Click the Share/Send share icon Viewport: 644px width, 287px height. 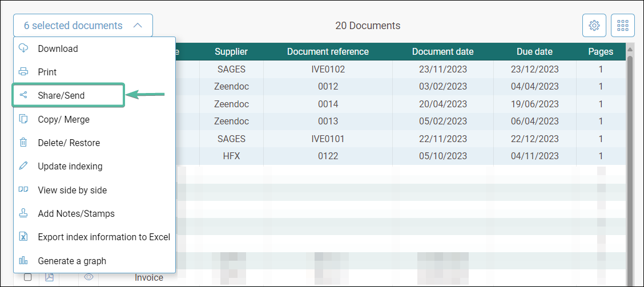[23, 96]
